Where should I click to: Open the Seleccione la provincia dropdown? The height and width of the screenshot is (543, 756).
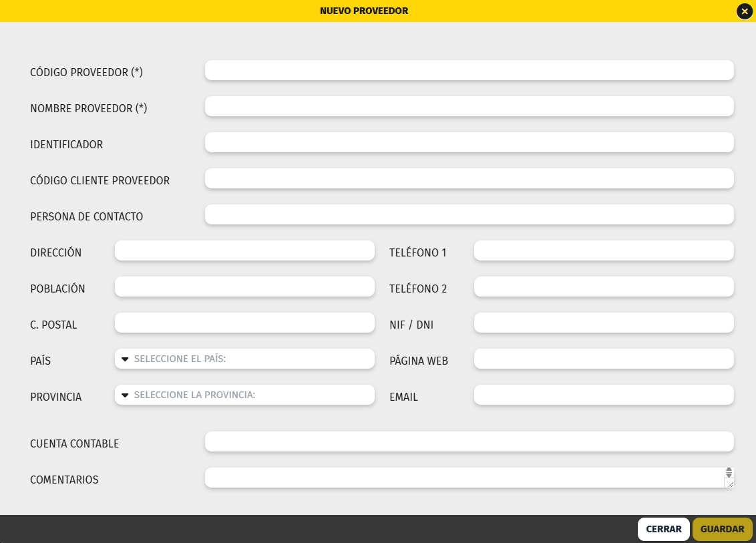(x=244, y=395)
